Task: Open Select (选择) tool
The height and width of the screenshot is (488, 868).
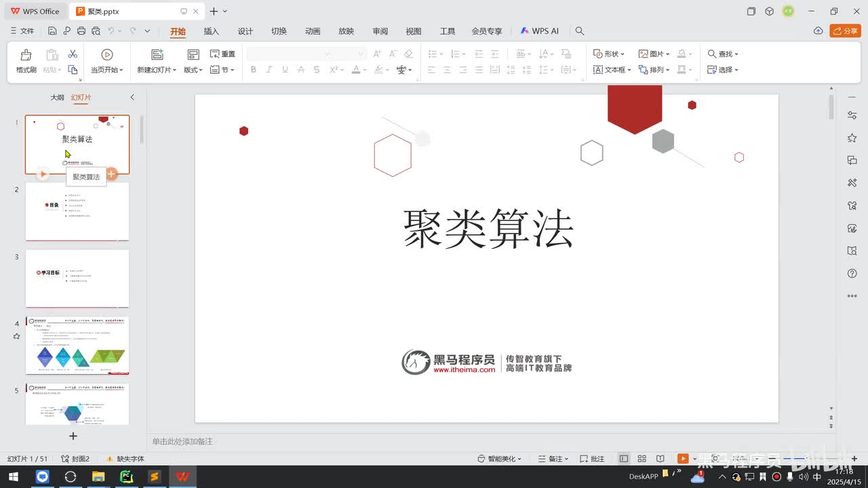Action: click(723, 70)
